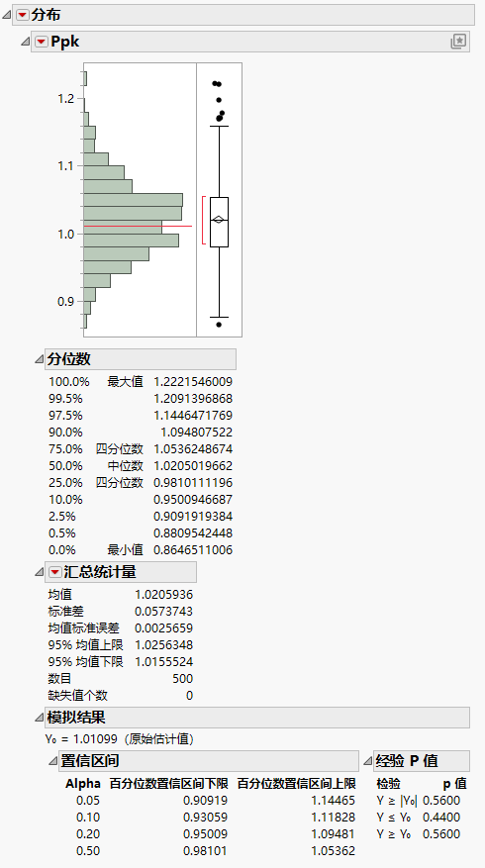The height and width of the screenshot is (868, 485).
Task: Select maximum value 1.2221546009
Action: (x=193, y=381)
